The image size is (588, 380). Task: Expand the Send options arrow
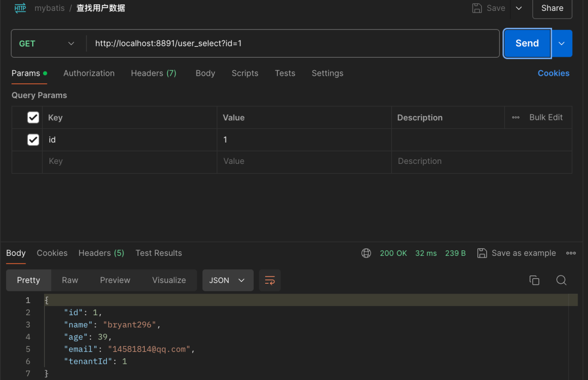coord(561,44)
